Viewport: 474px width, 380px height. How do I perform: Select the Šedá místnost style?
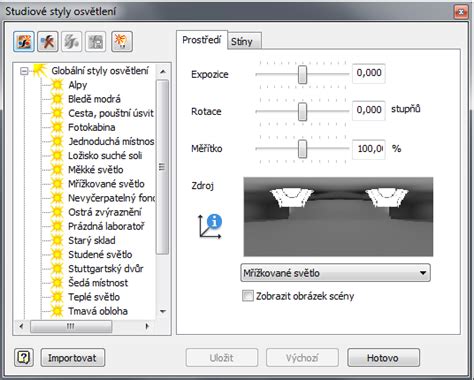click(98, 283)
